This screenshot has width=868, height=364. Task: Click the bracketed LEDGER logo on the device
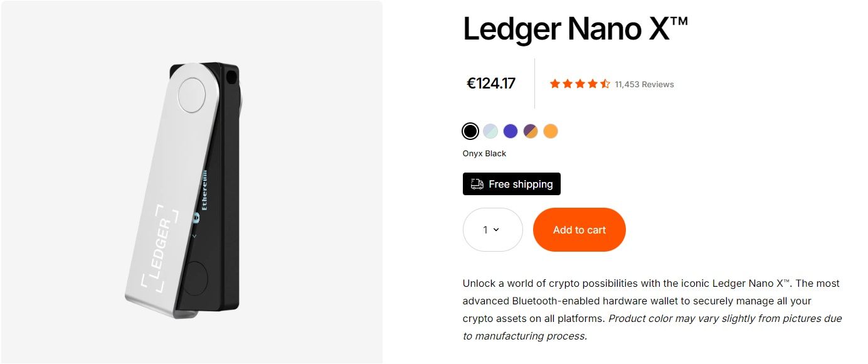click(160, 247)
